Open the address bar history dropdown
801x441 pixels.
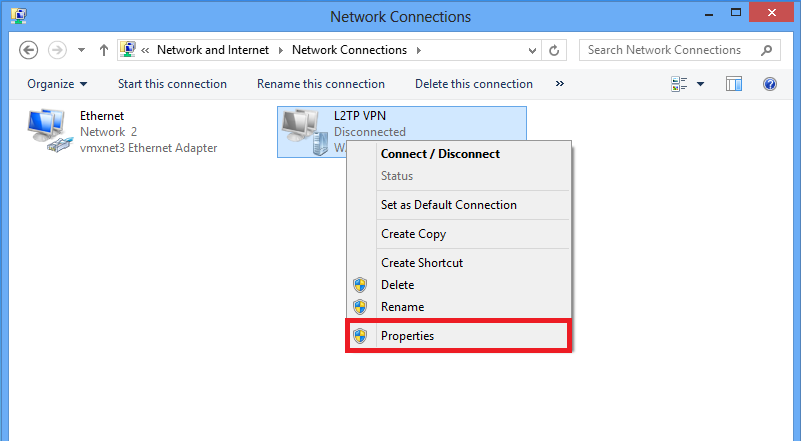534,50
